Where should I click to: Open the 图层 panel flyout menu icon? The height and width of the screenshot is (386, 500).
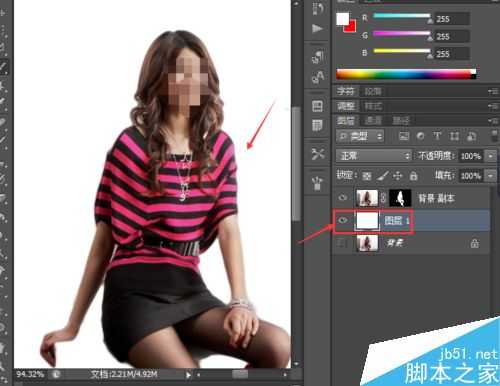493,120
